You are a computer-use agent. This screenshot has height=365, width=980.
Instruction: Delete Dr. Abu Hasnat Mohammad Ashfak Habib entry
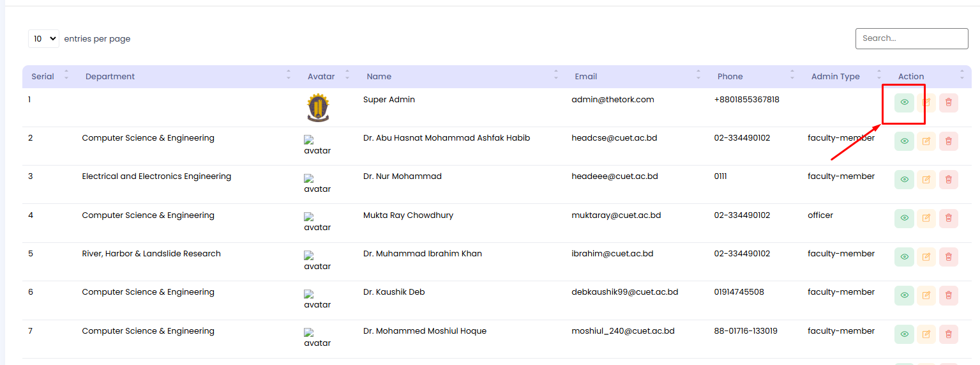point(948,141)
